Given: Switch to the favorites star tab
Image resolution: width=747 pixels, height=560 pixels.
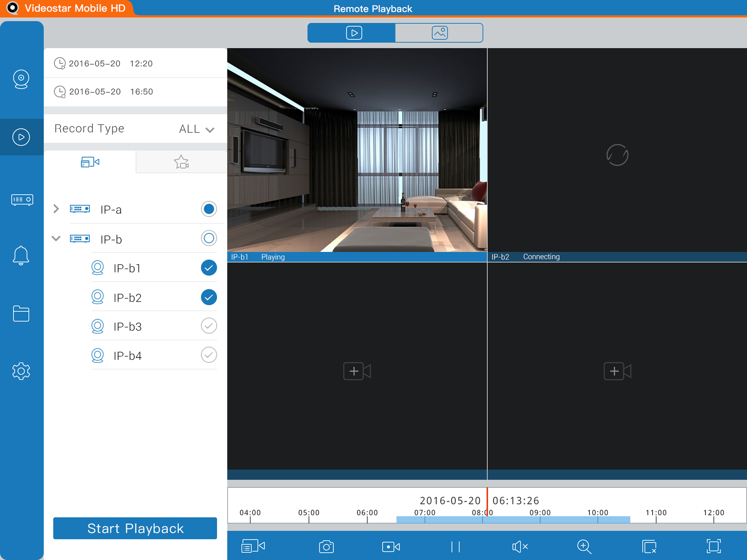Looking at the screenshot, I should coord(181,162).
